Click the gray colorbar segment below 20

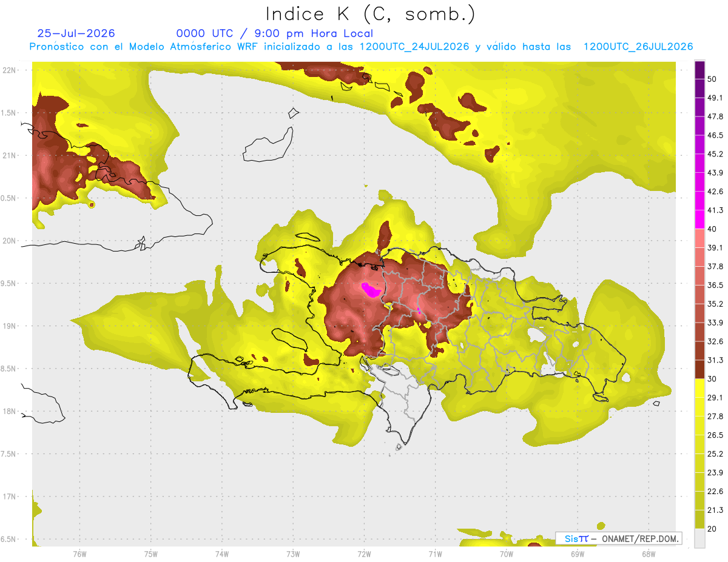pos(700,538)
